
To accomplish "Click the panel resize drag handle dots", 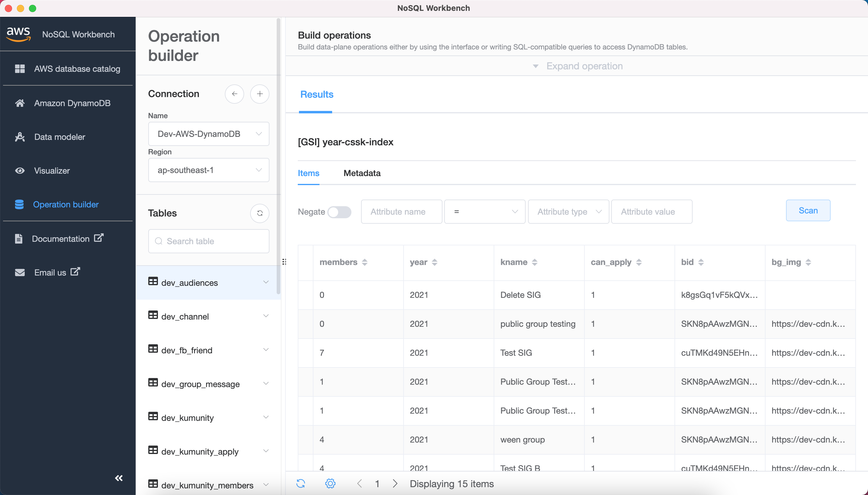I will tap(284, 261).
